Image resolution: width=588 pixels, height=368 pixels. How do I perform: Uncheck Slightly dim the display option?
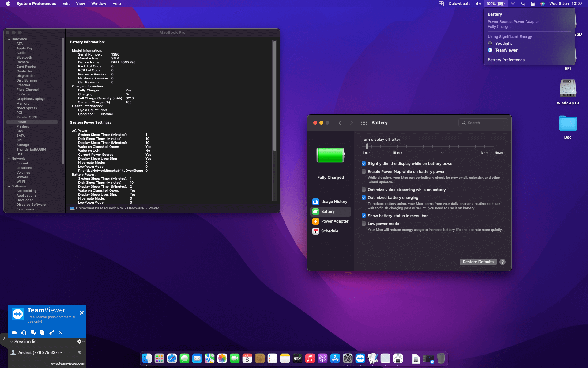[364, 163]
